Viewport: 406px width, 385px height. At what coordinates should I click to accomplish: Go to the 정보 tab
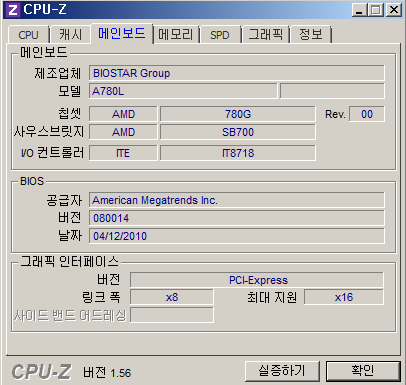point(311,35)
